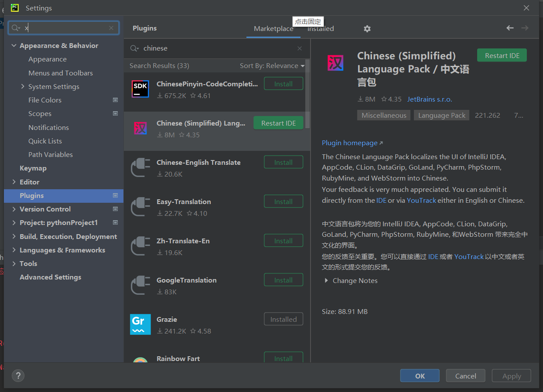Click the plugin list vertical scrollbar
Screen dimensions: 543x392
[x=307, y=94]
